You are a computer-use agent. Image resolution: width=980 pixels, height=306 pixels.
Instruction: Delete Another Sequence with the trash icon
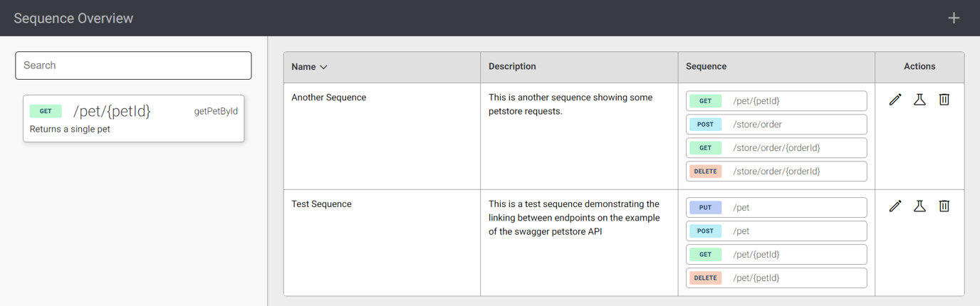tap(944, 100)
